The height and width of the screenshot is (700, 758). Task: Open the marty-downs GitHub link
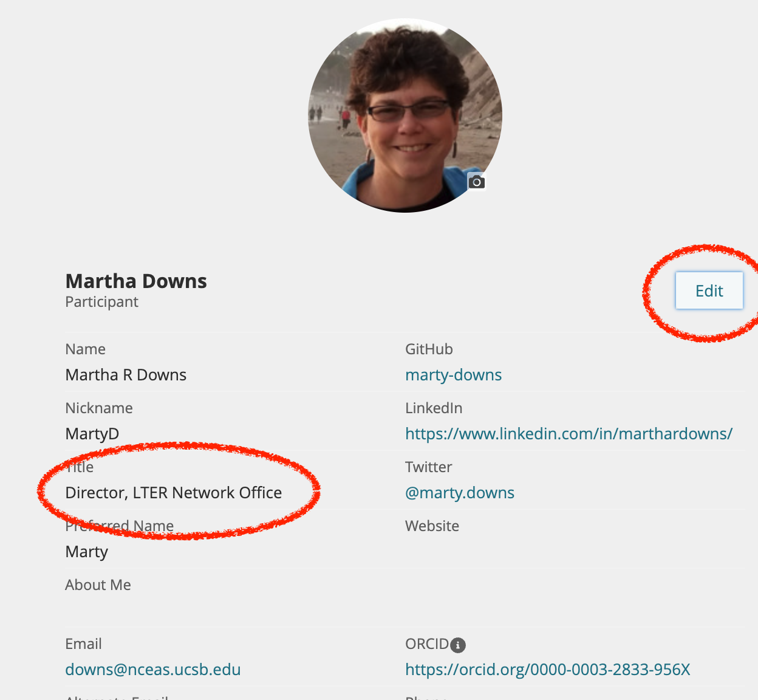click(x=453, y=375)
